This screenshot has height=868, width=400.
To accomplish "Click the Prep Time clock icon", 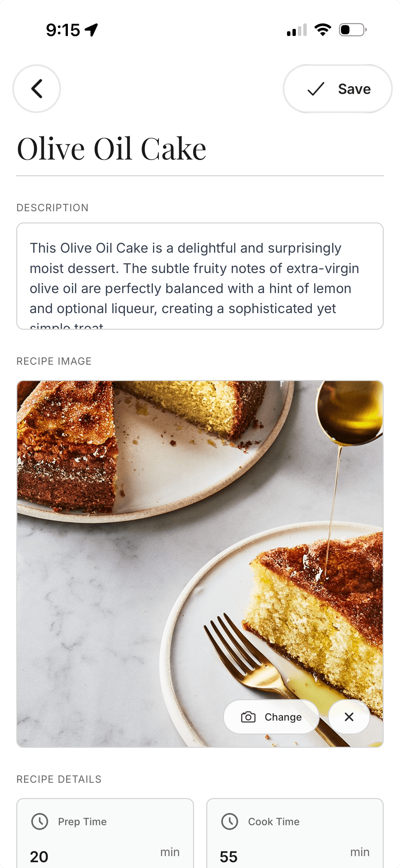I will tap(40, 821).
